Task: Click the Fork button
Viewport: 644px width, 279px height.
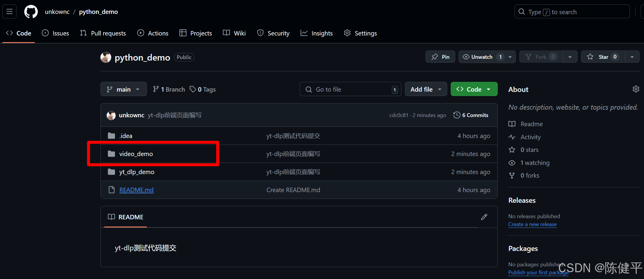Action: (x=541, y=57)
